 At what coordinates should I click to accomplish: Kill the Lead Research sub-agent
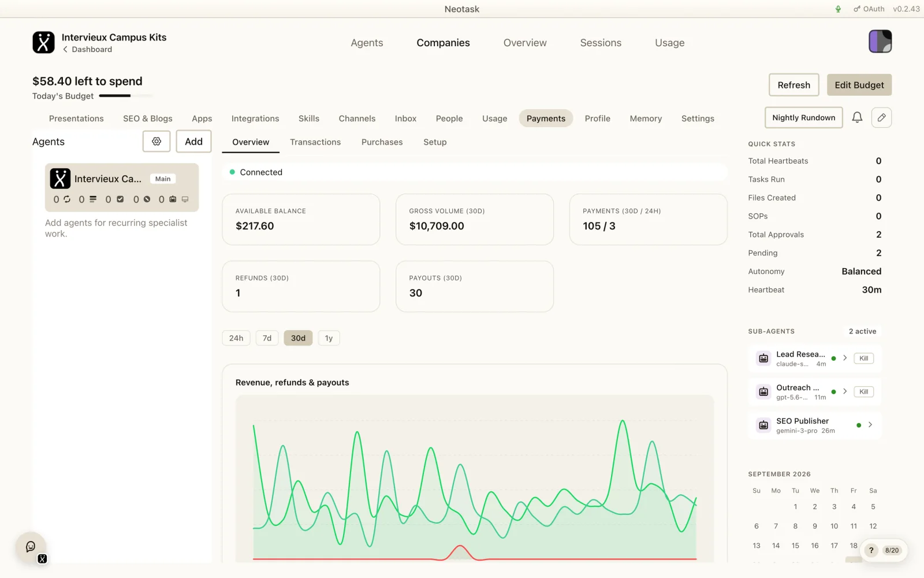[864, 358]
